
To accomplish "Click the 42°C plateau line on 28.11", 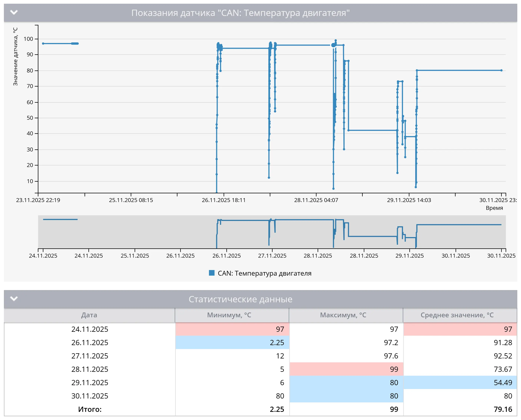I will pos(373,130).
